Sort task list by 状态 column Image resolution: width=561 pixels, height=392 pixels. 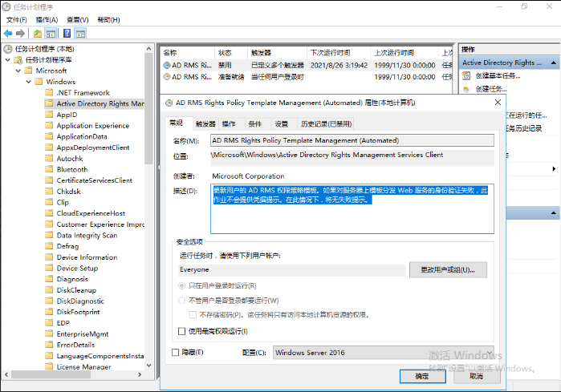click(231, 53)
